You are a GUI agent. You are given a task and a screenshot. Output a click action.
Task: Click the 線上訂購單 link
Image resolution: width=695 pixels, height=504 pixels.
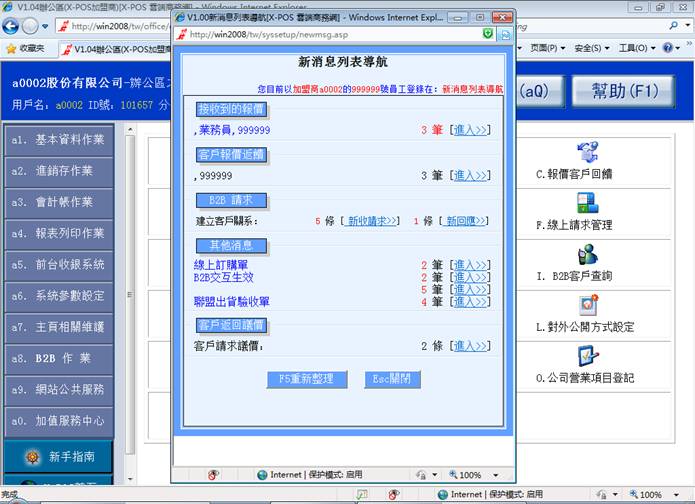click(221, 265)
